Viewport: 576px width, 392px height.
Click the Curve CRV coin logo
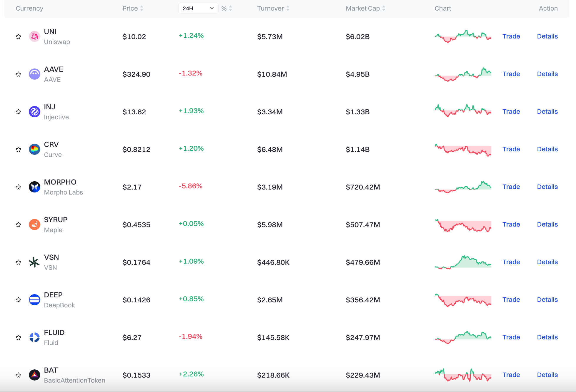[34, 149]
